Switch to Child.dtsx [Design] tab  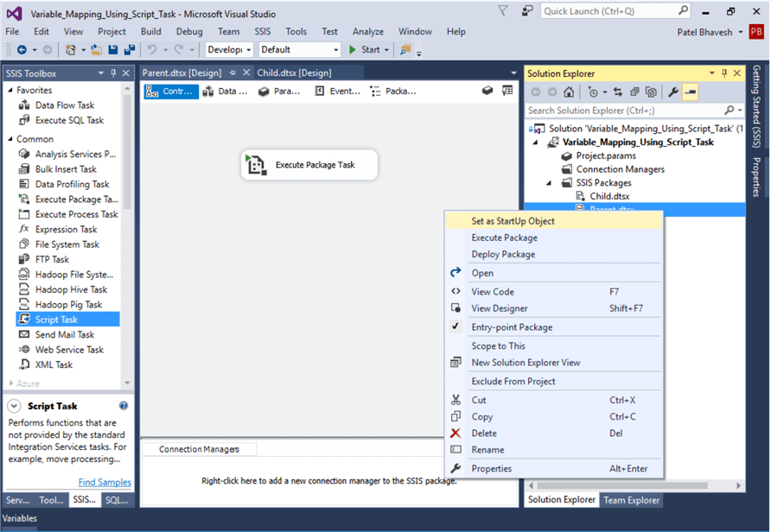point(294,73)
